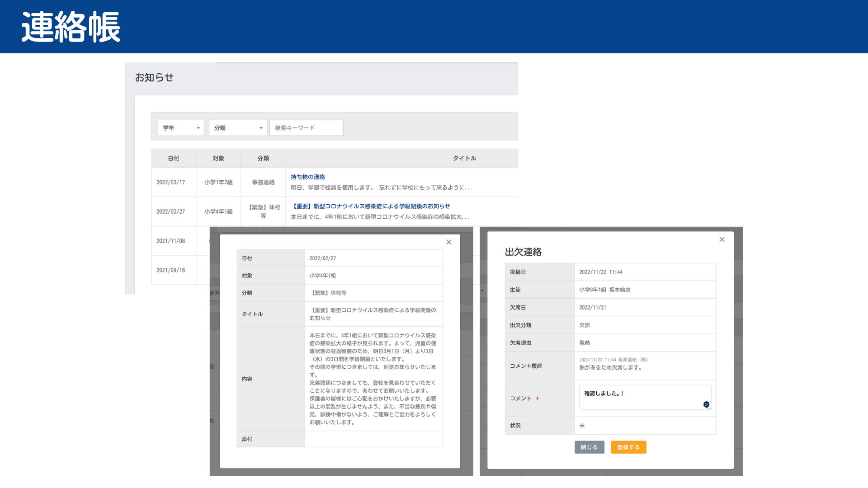The image size is (868, 488).
Task: Click the 対象 column header
Action: (218, 158)
